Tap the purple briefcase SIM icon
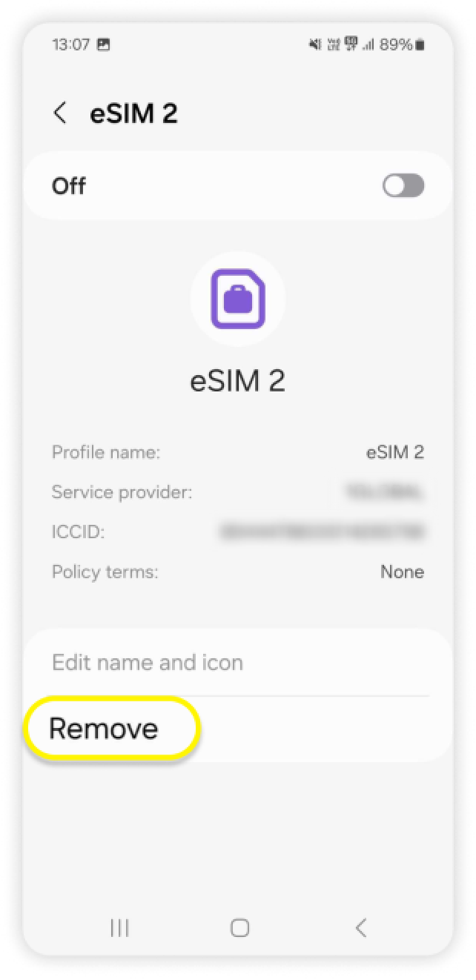Viewport: 476px width, 980px height. (238, 300)
